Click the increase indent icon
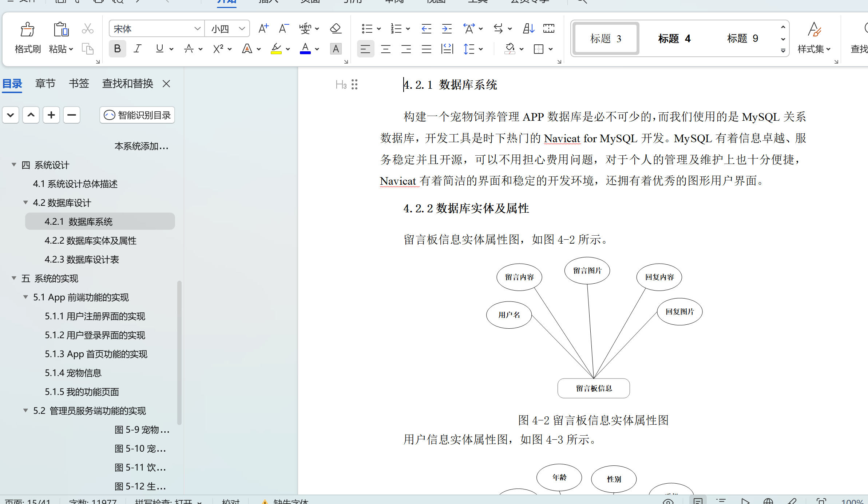This screenshot has width=868, height=504. [447, 28]
